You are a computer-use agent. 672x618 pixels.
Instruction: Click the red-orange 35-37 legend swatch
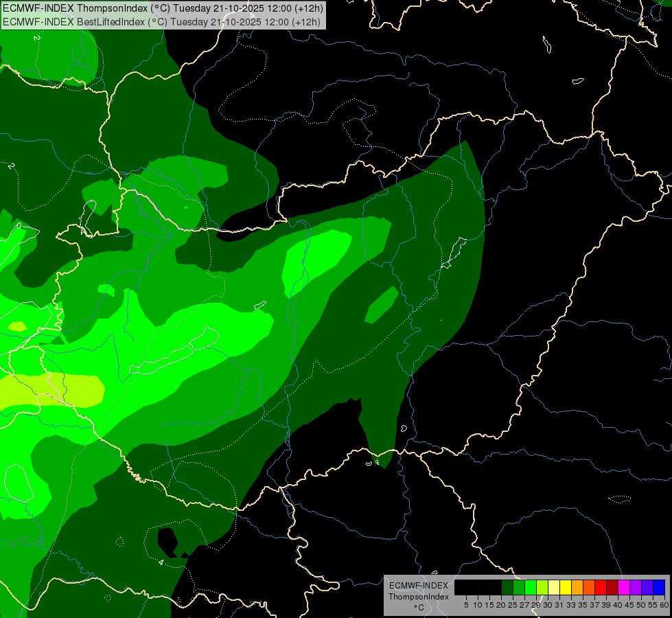tap(589, 587)
